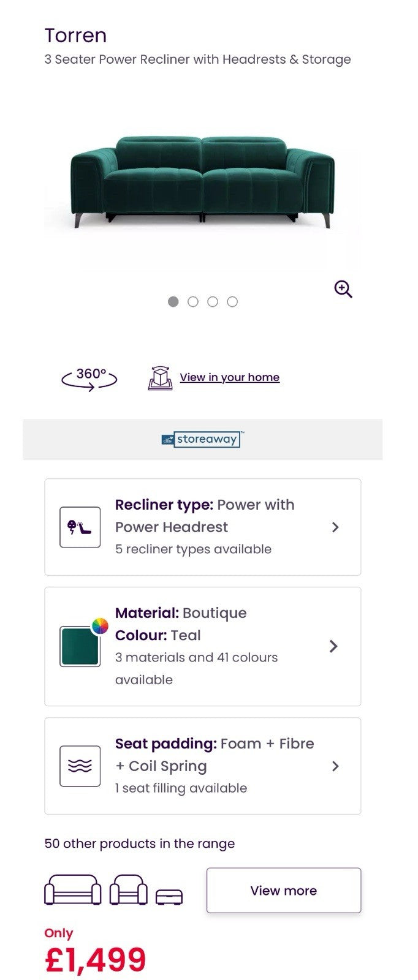The width and height of the screenshot is (418, 980).
Task: Open the View in your home link
Action: coord(230,377)
